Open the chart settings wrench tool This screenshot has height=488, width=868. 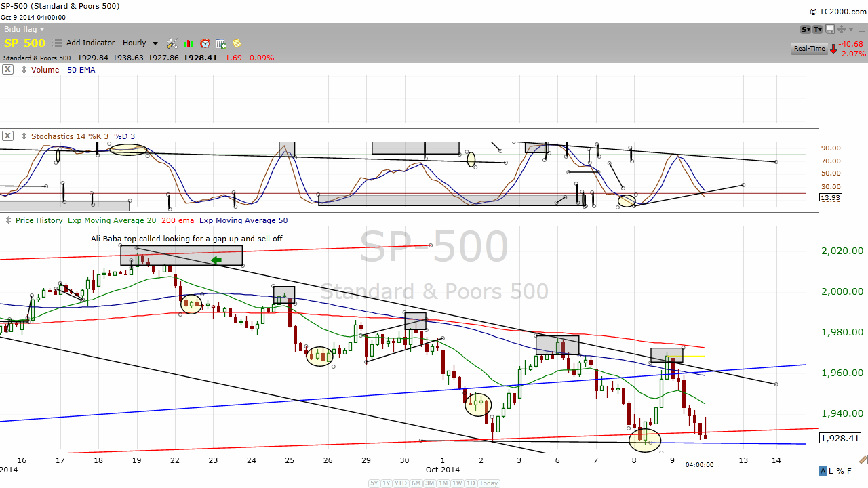[x=172, y=43]
